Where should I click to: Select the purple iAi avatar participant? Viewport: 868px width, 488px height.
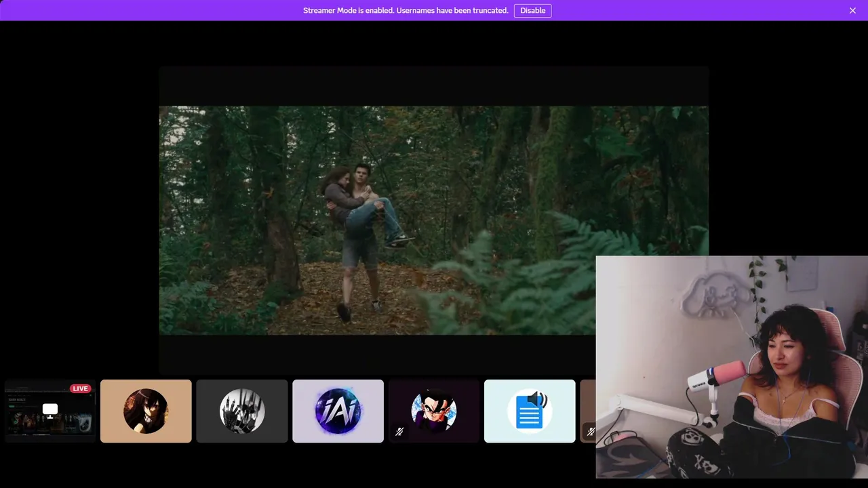pos(338,411)
